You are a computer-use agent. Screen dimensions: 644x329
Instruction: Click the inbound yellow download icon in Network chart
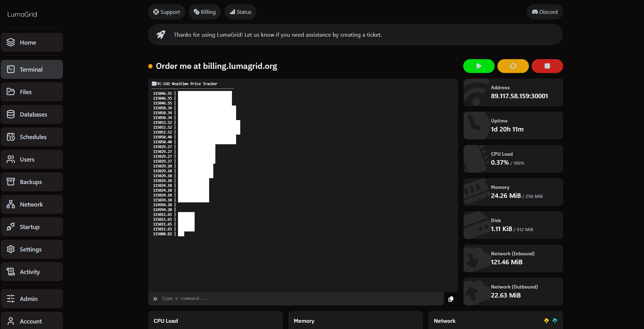[547, 321]
